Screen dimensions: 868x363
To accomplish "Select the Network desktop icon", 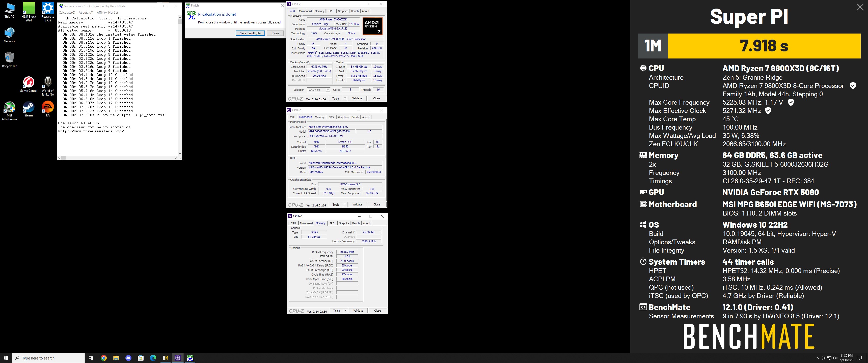I will pos(9,35).
